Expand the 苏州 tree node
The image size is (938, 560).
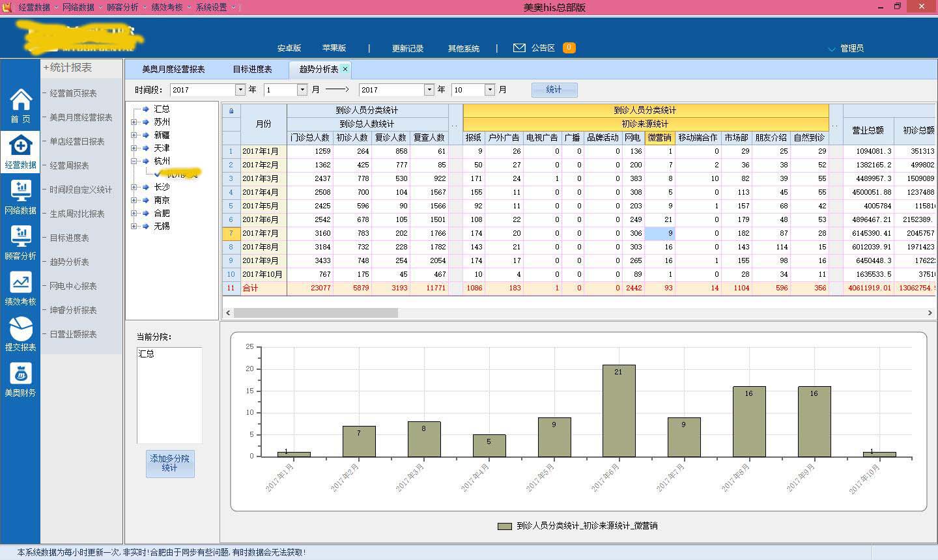pyautogui.click(x=134, y=122)
